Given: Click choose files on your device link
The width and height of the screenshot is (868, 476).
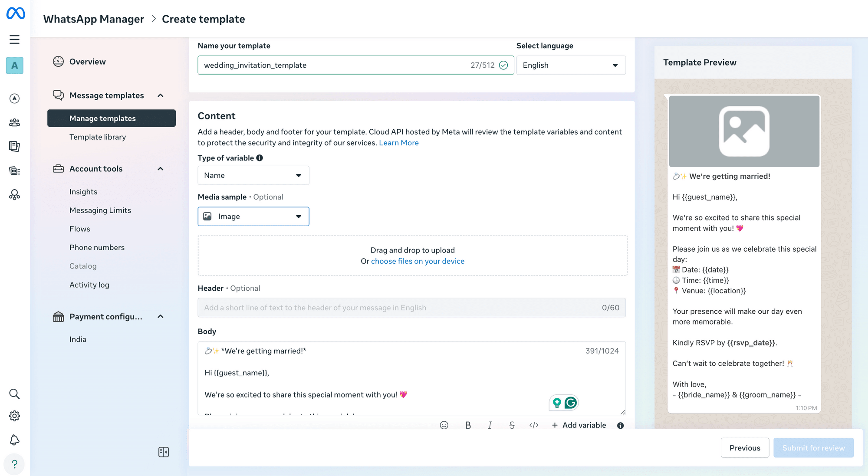Looking at the screenshot, I should click(x=418, y=261).
